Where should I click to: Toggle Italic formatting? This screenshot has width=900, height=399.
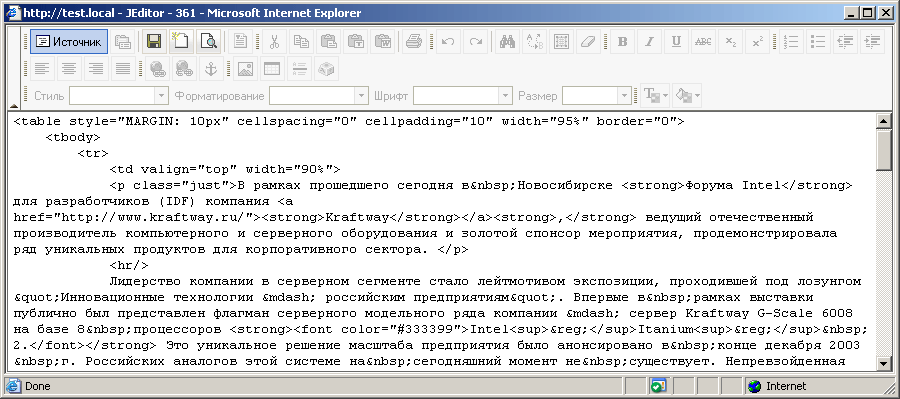(649, 42)
